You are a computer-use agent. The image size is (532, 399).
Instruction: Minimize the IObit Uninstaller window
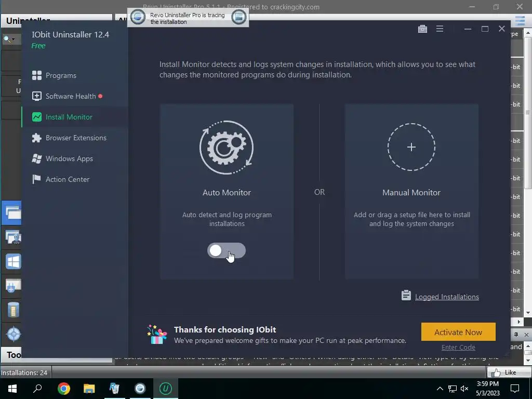[468, 29]
